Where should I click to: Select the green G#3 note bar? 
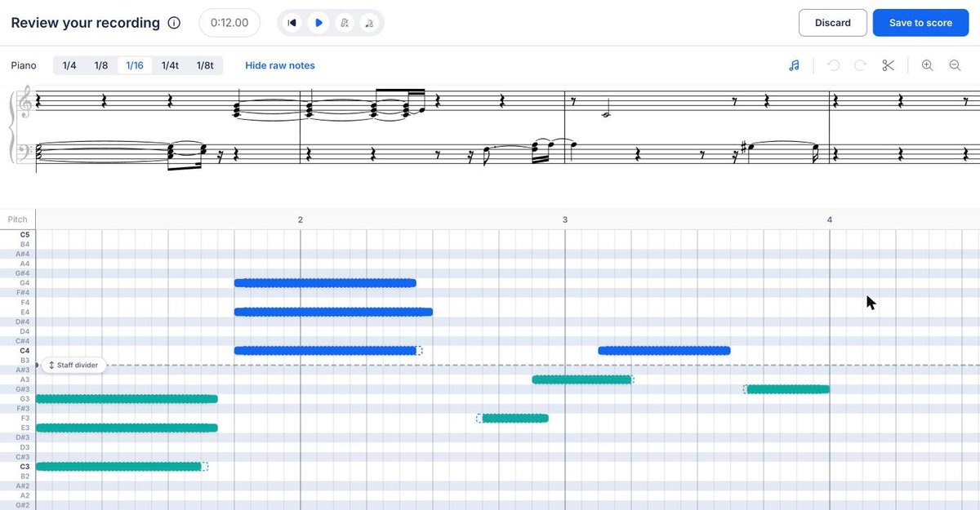coord(788,389)
